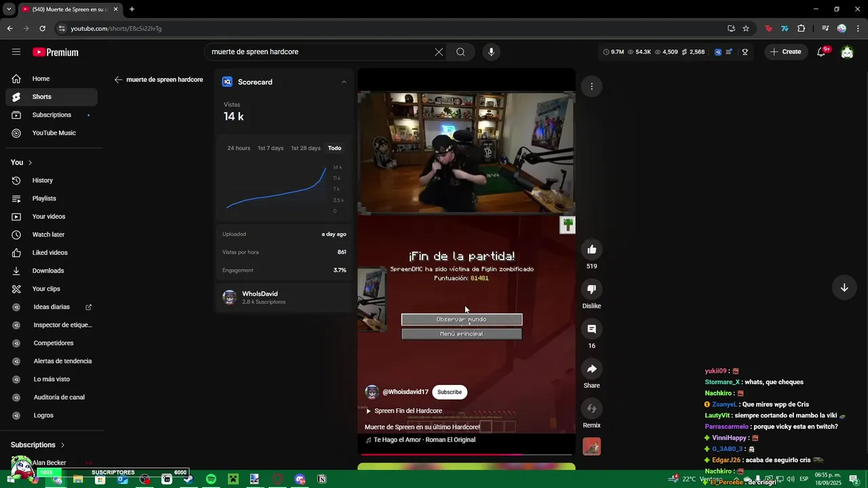868x488 pixels.
Task: Select Shorts in the sidebar
Action: (x=52, y=97)
